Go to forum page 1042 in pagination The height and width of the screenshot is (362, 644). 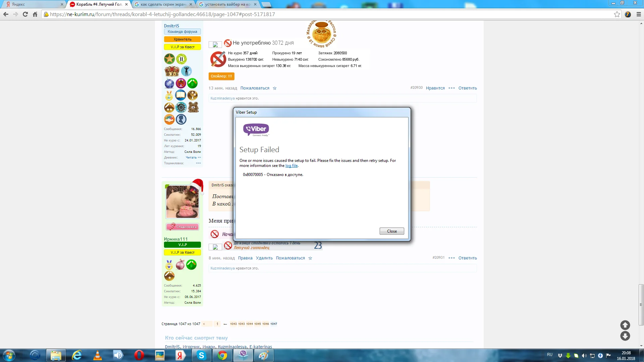click(x=234, y=324)
